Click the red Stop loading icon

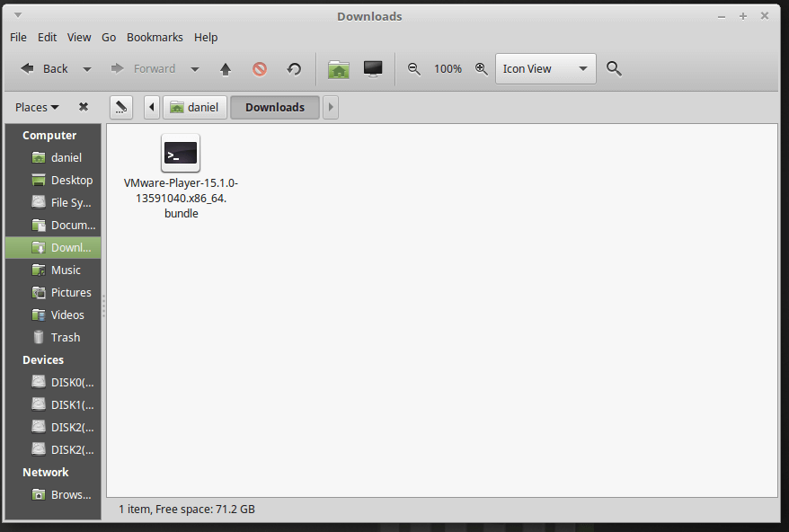point(260,69)
